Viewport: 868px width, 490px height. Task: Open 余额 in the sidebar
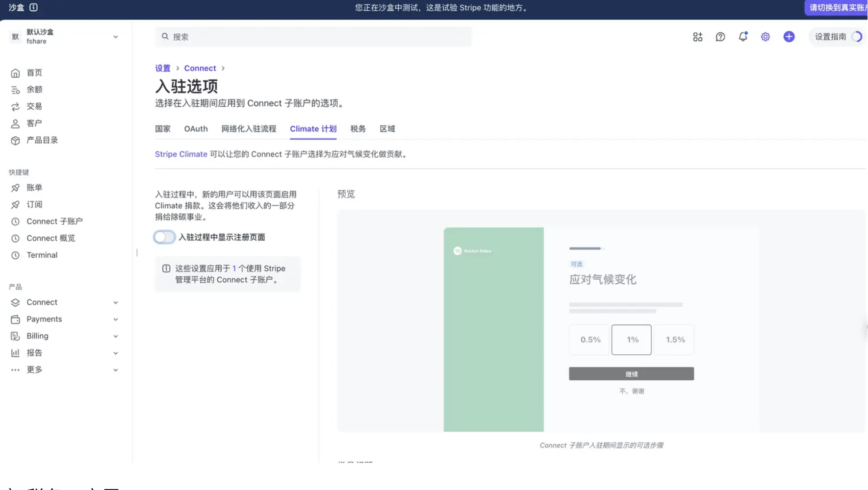coord(34,90)
